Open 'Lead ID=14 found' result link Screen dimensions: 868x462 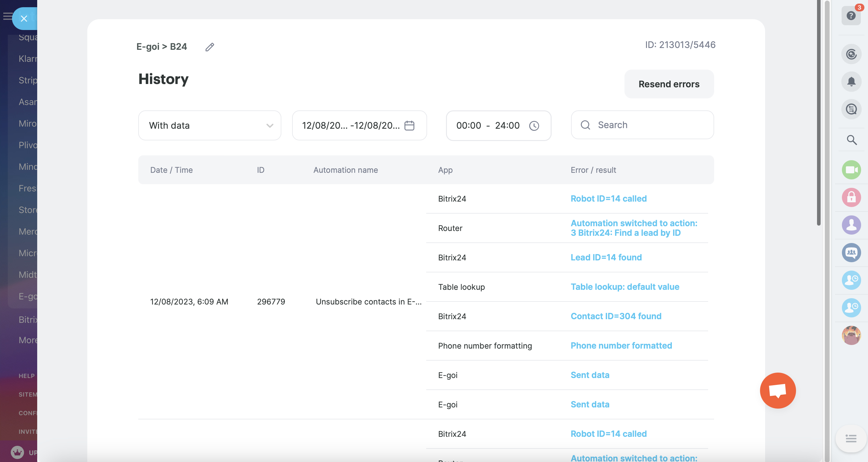click(x=606, y=257)
